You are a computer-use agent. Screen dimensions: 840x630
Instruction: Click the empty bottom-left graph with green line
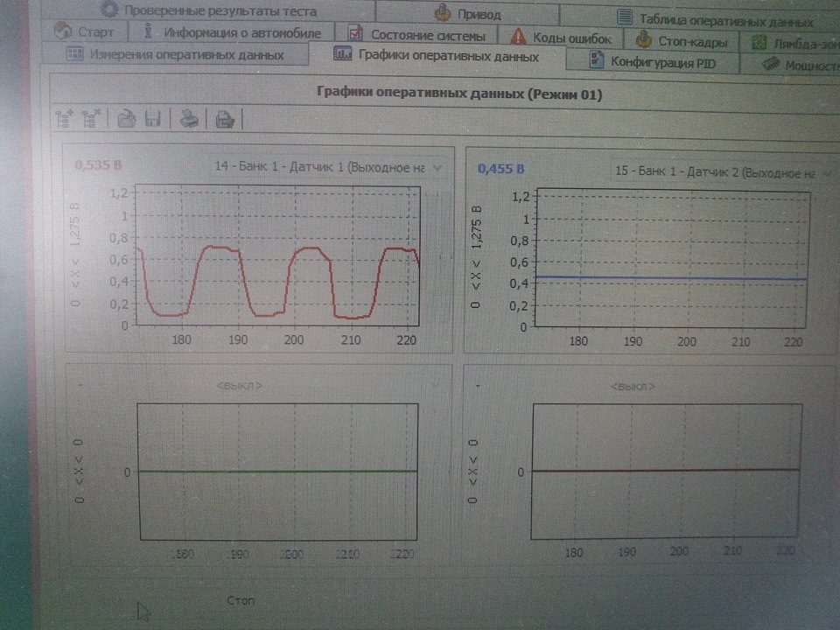[277, 472]
